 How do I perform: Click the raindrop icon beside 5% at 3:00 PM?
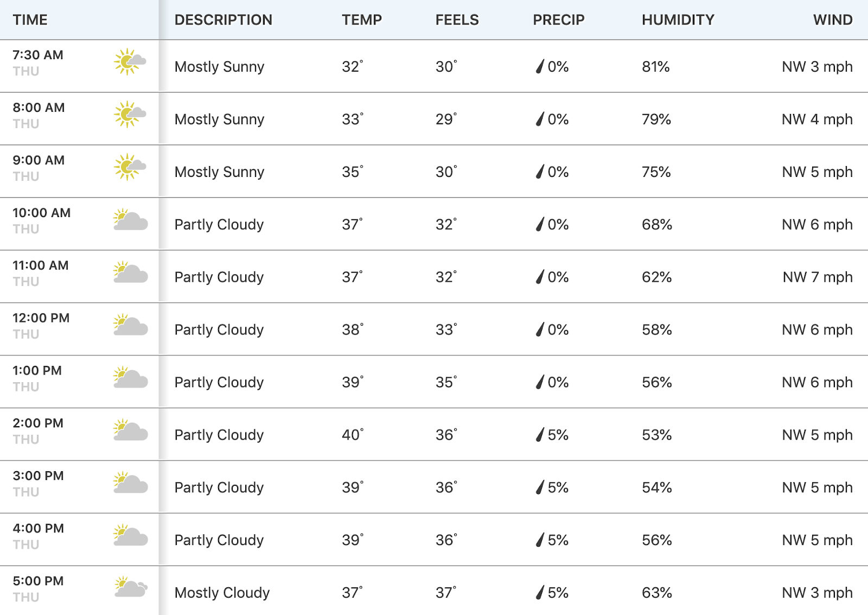(540, 487)
